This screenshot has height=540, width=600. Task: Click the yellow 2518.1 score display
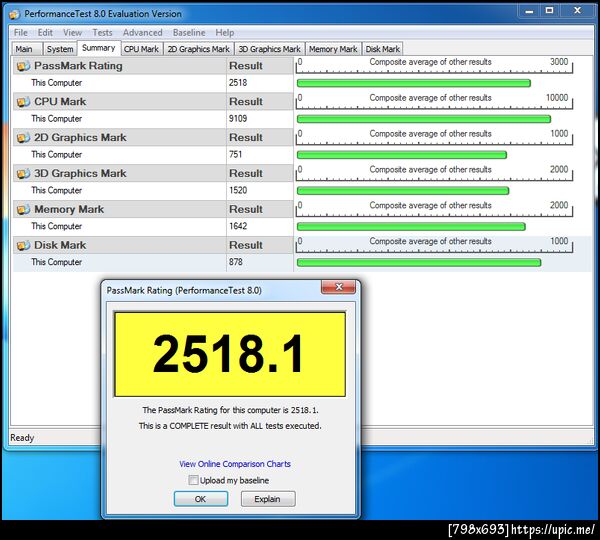pos(230,354)
